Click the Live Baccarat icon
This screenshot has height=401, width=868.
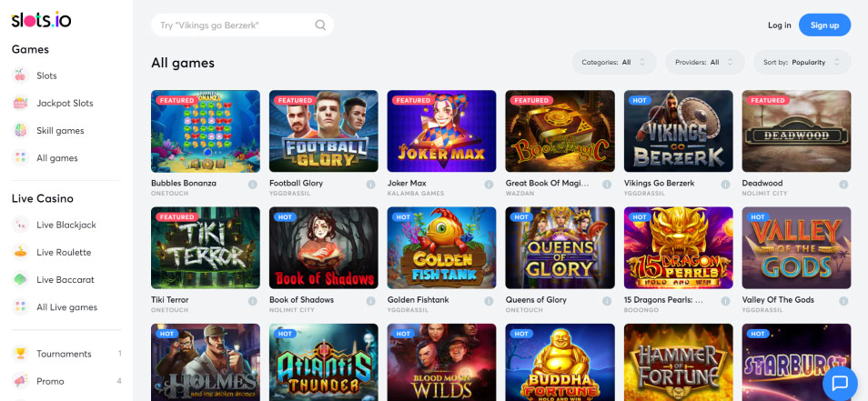coord(21,279)
